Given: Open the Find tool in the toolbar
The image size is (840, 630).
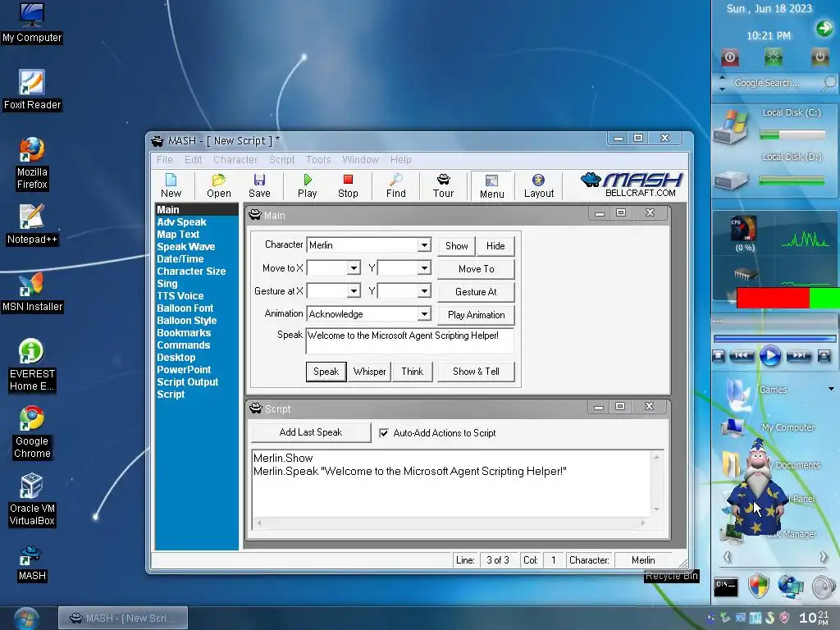Looking at the screenshot, I should 396,186.
